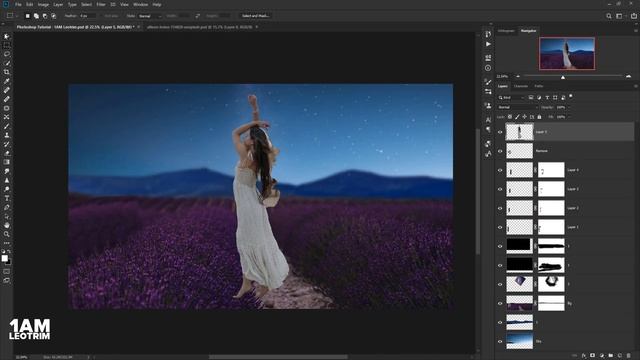Image resolution: width=640 pixels, height=360 pixels.
Task: Click the Create new layer icon
Action: (x=620, y=356)
